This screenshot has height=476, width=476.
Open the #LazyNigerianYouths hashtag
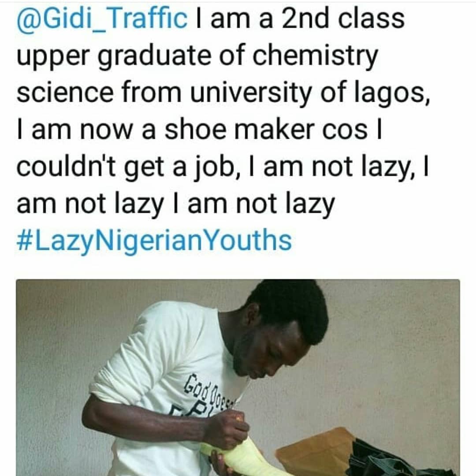coord(154,241)
